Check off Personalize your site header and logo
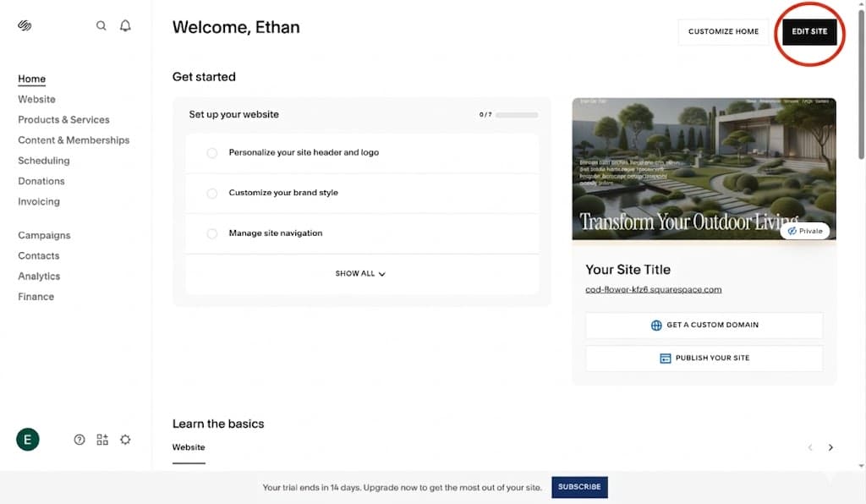The image size is (866, 504). tap(211, 152)
